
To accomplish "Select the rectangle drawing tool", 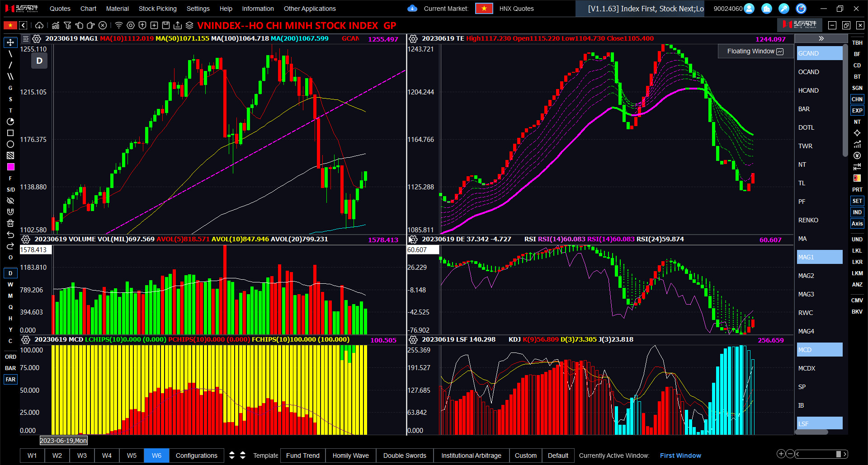I will point(10,133).
